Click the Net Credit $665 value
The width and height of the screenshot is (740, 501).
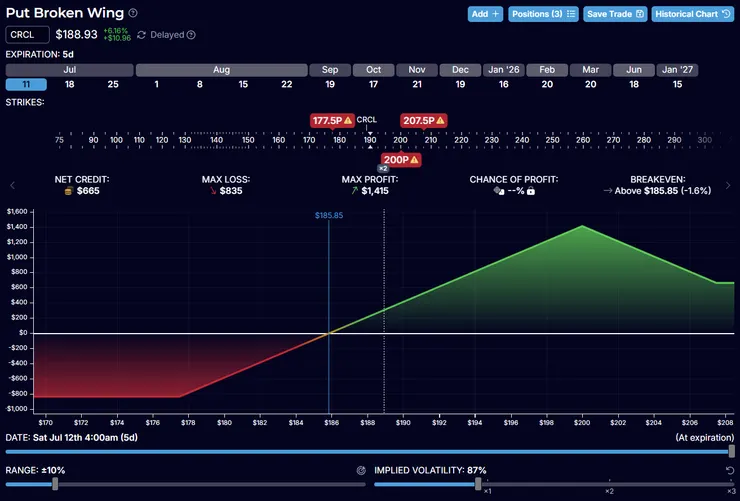point(88,191)
